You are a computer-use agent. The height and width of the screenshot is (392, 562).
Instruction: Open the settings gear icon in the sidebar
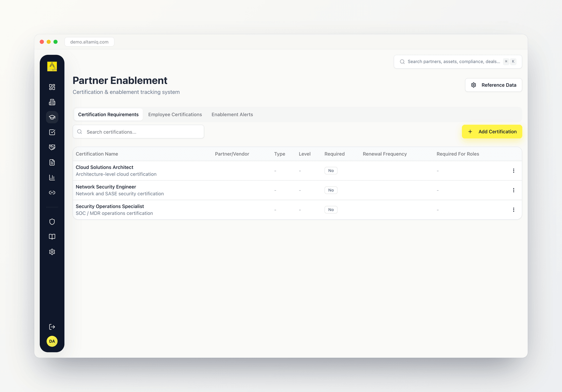(x=52, y=252)
